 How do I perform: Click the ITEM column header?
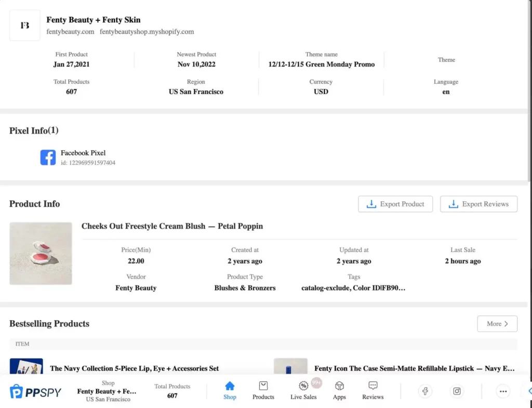[22, 344]
